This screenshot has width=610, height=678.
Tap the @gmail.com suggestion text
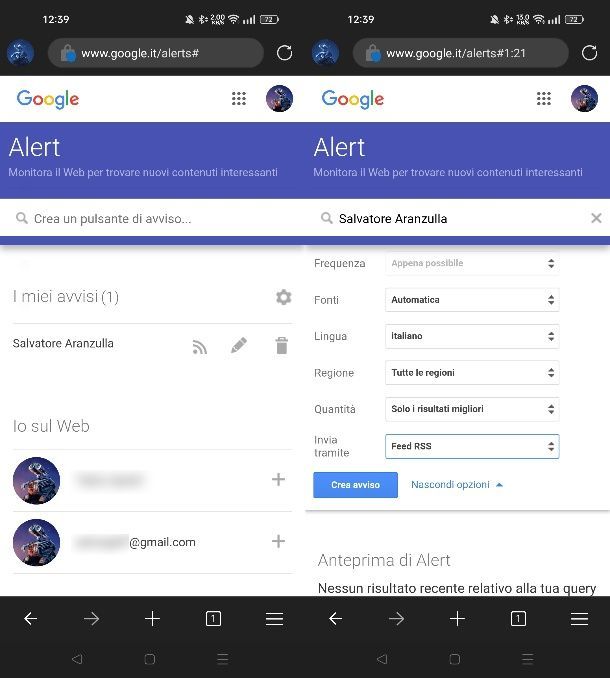click(162, 542)
